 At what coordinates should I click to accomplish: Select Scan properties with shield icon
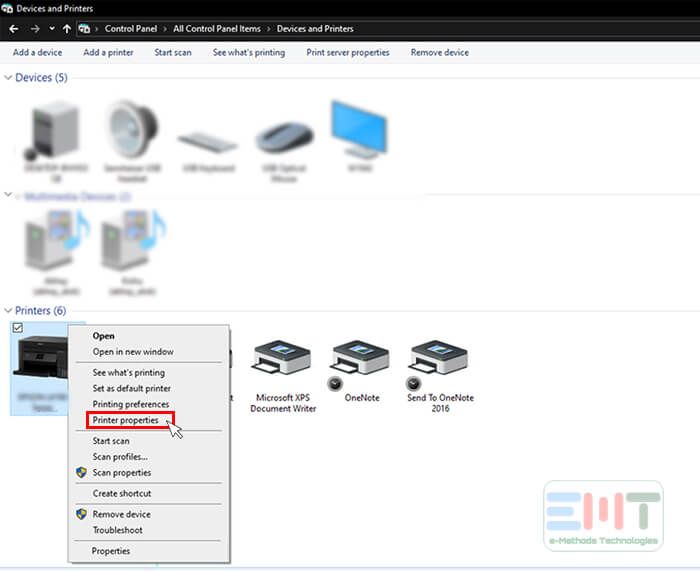point(121,472)
